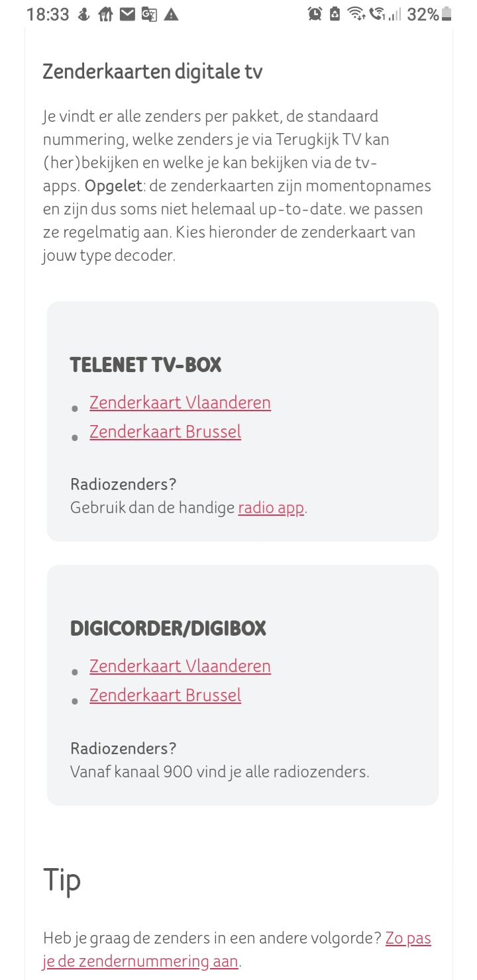
Task: Tap the DIGICORDER/DIGIBOX heading
Action: [x=168, y=628]
